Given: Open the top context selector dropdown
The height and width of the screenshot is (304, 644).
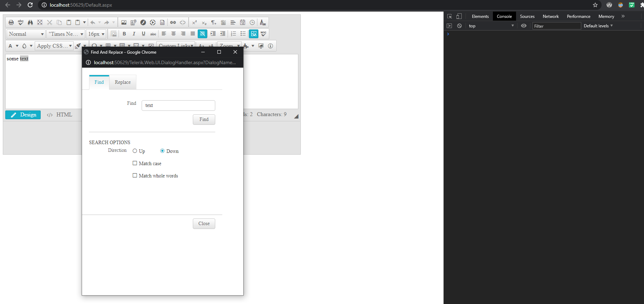Looking at the screenshot, I should [491, 26].
